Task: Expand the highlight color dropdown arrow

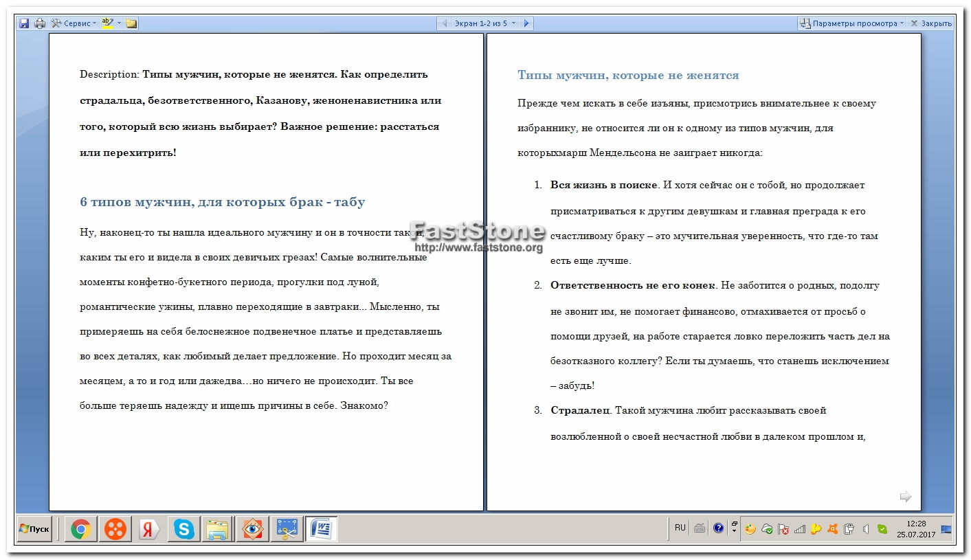Action: [x=119, y=23]
